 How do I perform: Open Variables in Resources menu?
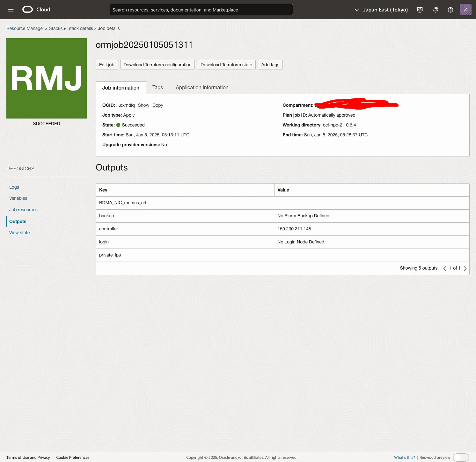coord(18,198)
